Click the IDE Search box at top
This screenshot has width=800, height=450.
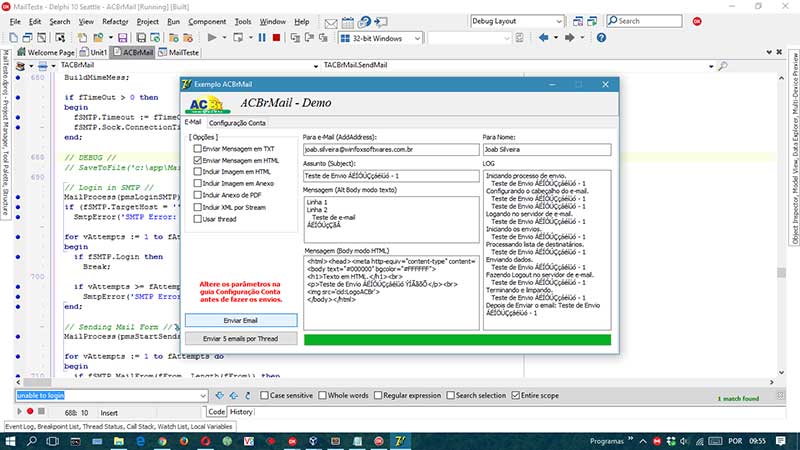pyautogui.click(x=644, y=21)
